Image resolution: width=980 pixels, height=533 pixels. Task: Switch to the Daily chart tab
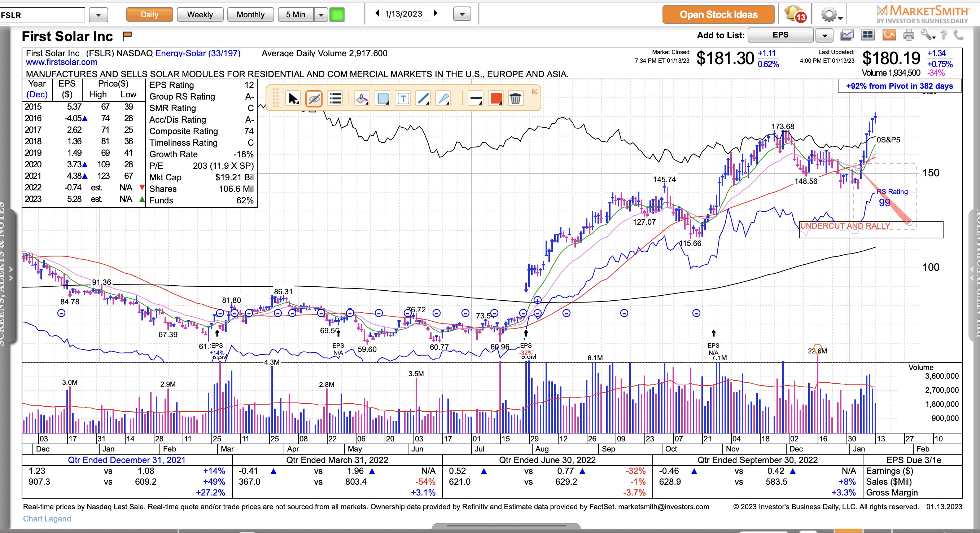(x=149, y=14)
